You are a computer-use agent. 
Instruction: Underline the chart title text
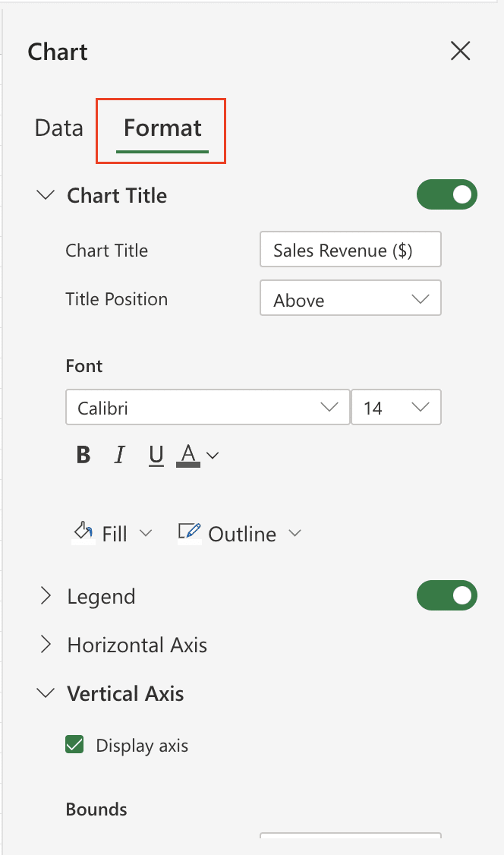[x=156, y=455]
